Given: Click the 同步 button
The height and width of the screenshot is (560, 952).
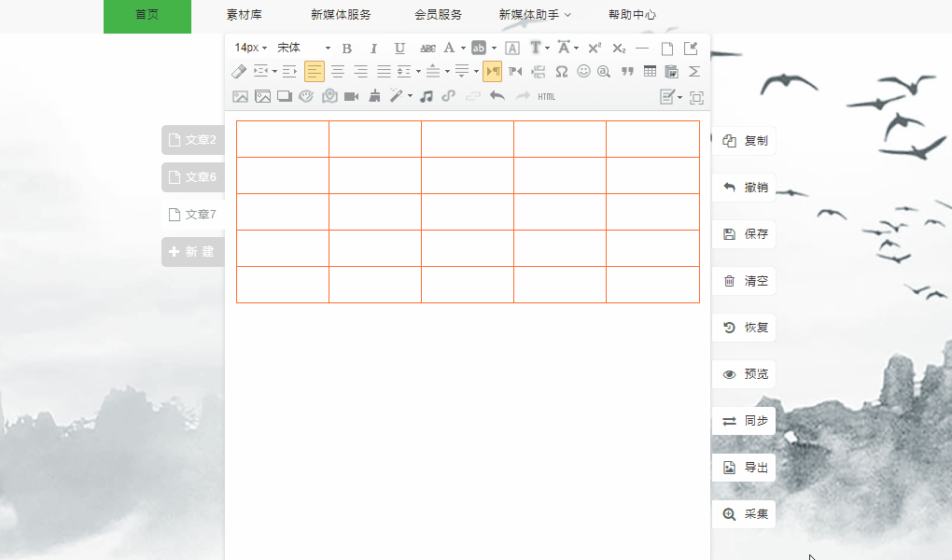Looking at the screenshot, I should pos(745,421).
